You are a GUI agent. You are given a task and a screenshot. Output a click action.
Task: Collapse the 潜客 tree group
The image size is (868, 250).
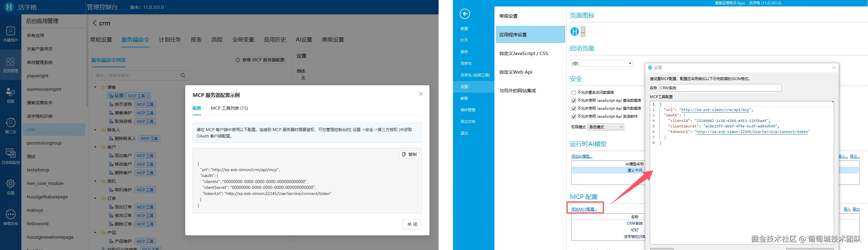click(x=95, y=87)
